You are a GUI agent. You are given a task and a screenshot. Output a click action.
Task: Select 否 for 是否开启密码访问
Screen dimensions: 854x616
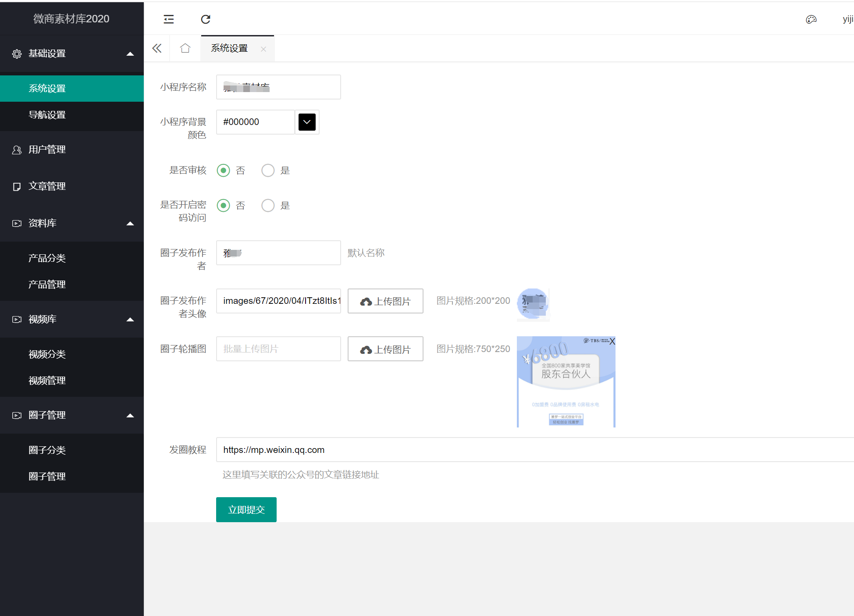pyautogui.click(x=223, y=205)
